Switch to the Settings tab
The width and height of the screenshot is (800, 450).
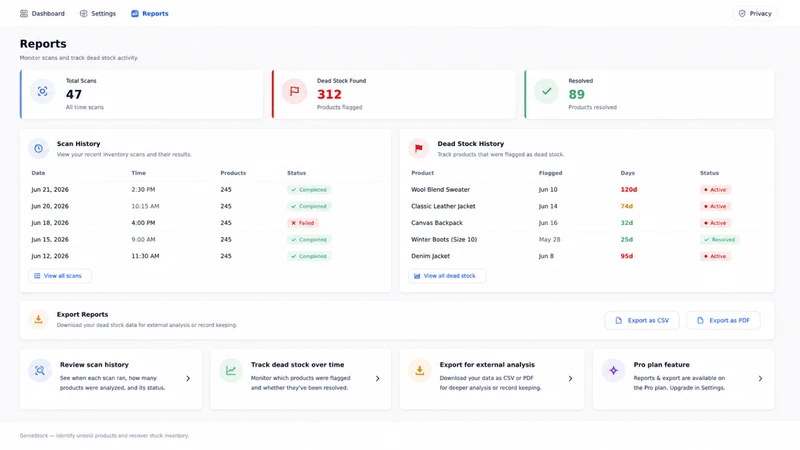[97, 14]
